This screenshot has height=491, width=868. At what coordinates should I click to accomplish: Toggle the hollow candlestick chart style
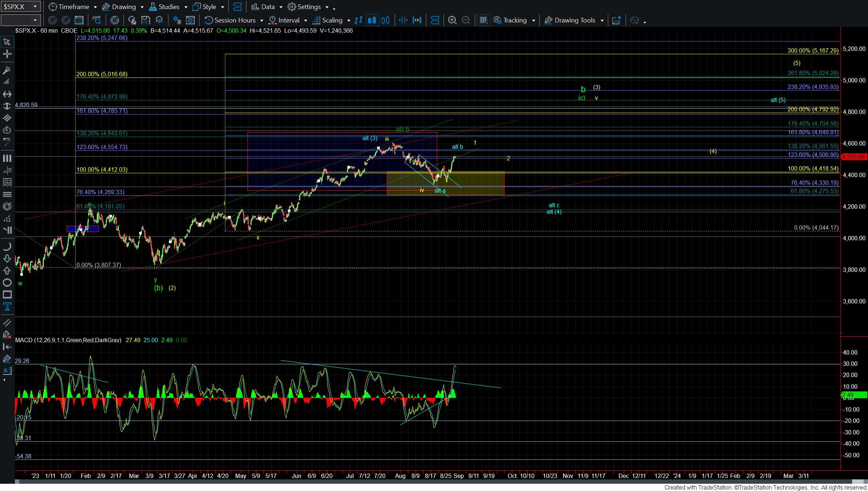[x=385, y=20]
